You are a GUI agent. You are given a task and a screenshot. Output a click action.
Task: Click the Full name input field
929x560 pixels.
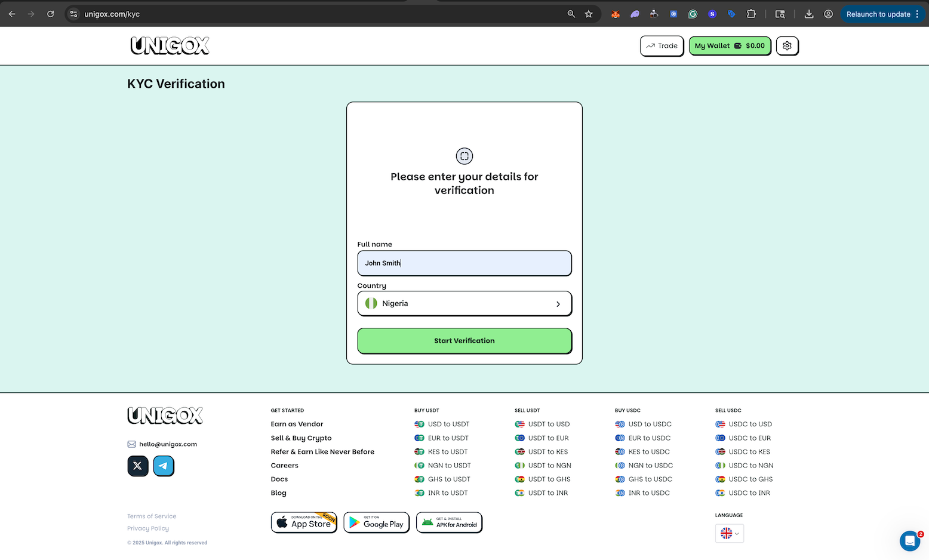(x=464, y=263)
